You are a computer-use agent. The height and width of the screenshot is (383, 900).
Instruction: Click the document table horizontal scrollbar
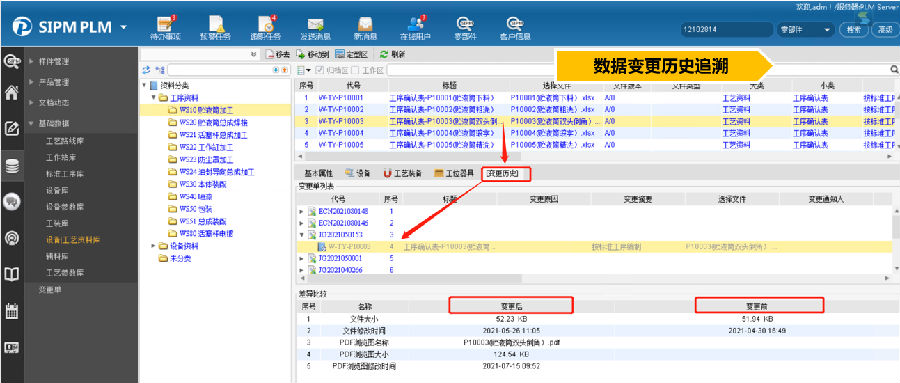pyautogui.click(x=412, y=156)
